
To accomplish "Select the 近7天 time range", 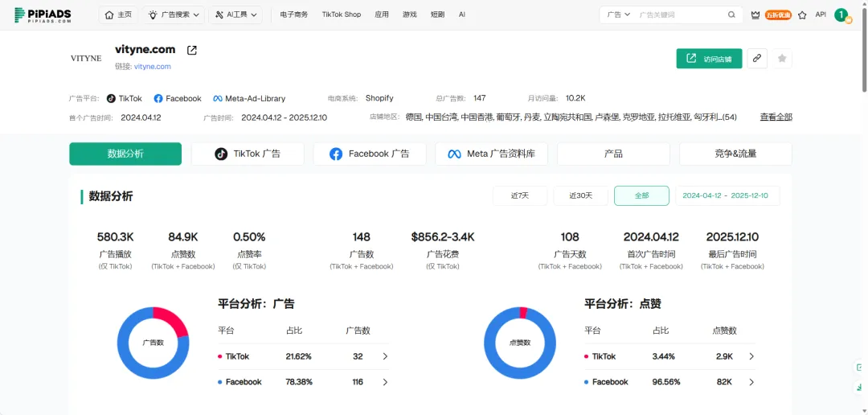I will coord(519,195).
